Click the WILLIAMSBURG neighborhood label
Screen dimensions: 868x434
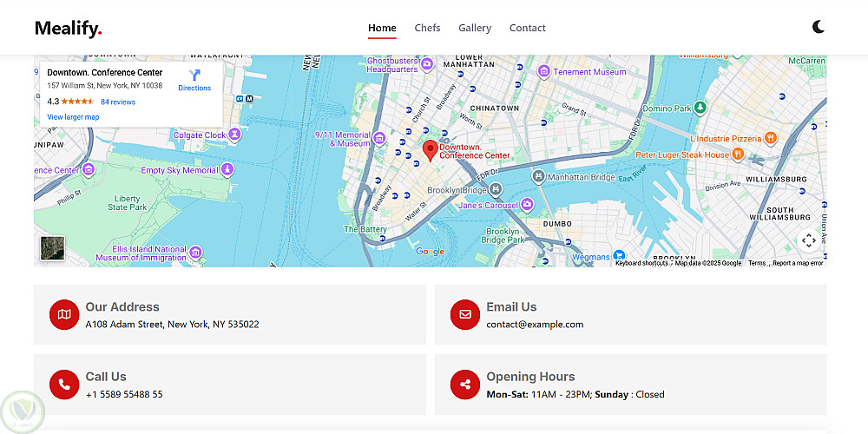tap(775, 180)
